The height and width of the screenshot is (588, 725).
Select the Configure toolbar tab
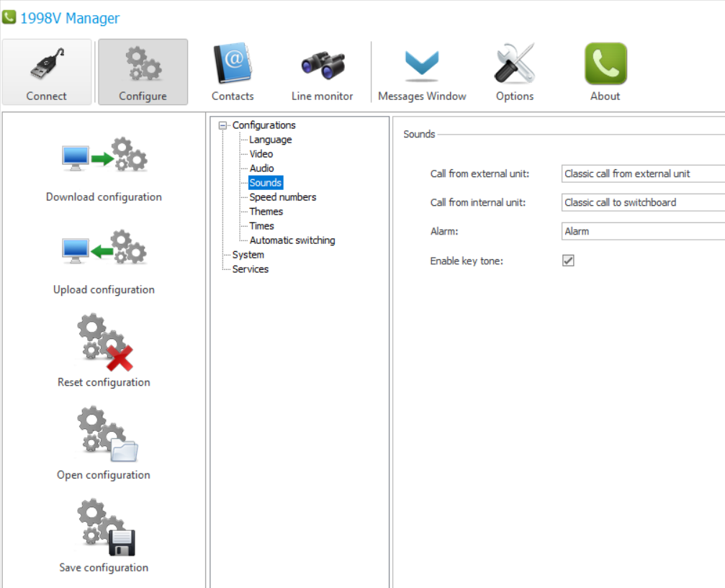click(143, 72)
